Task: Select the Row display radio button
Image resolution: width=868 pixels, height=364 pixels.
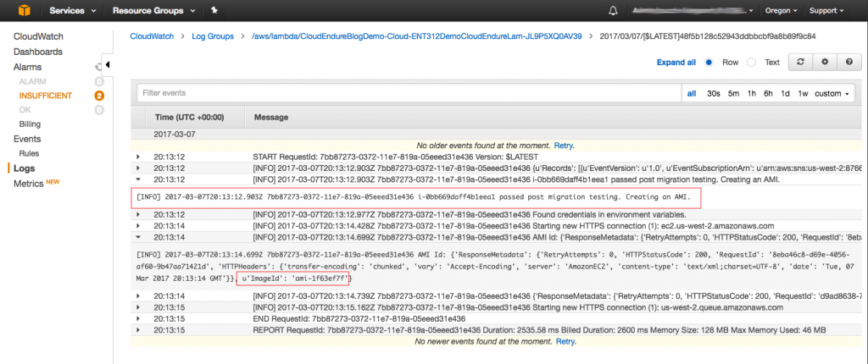Action: [709, 63]
